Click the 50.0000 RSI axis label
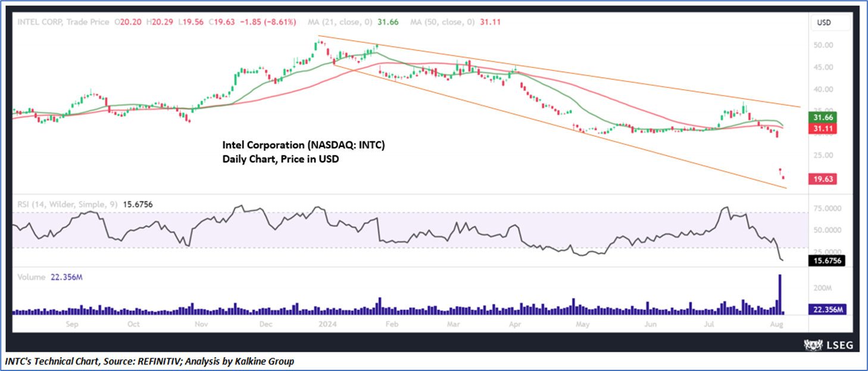 [x=828, y=229]
